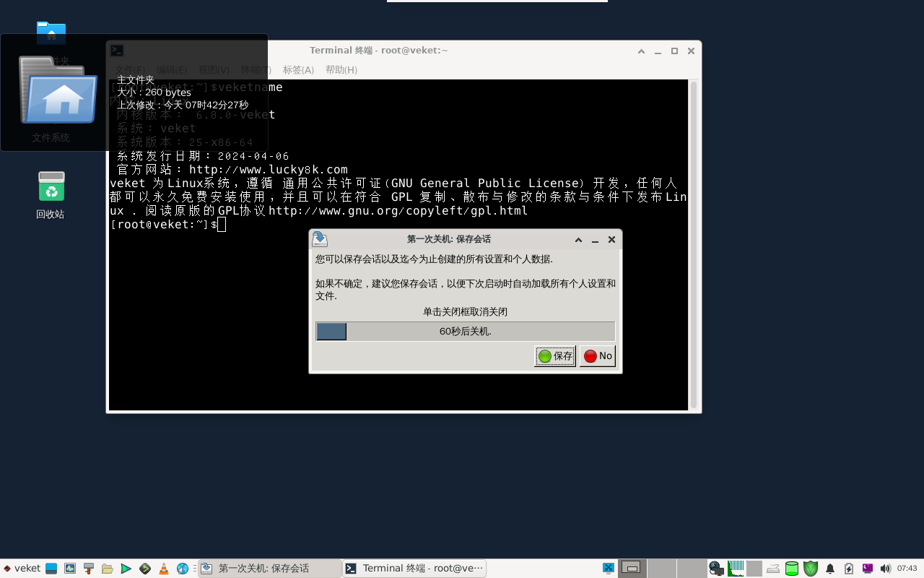Switch to the second workspace in the pager
924x578 pixels.
pos(662,569)
